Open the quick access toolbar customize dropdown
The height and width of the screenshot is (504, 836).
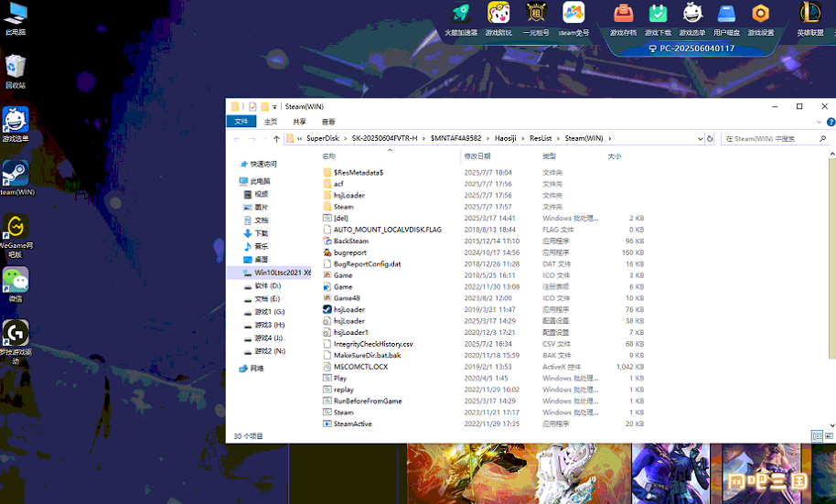[x=274, y=107]
